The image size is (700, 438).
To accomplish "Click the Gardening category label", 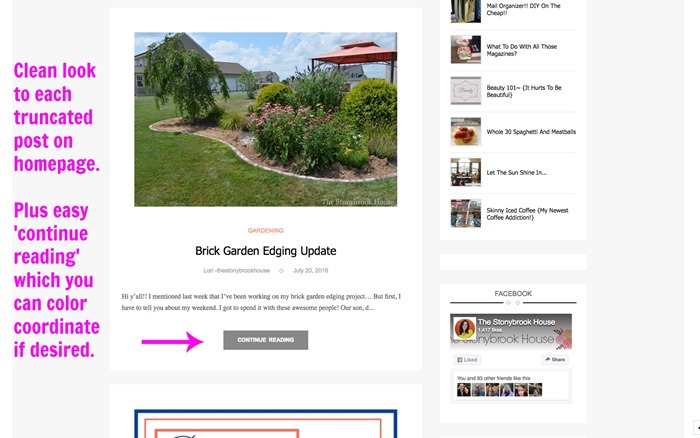I will 266,230.
